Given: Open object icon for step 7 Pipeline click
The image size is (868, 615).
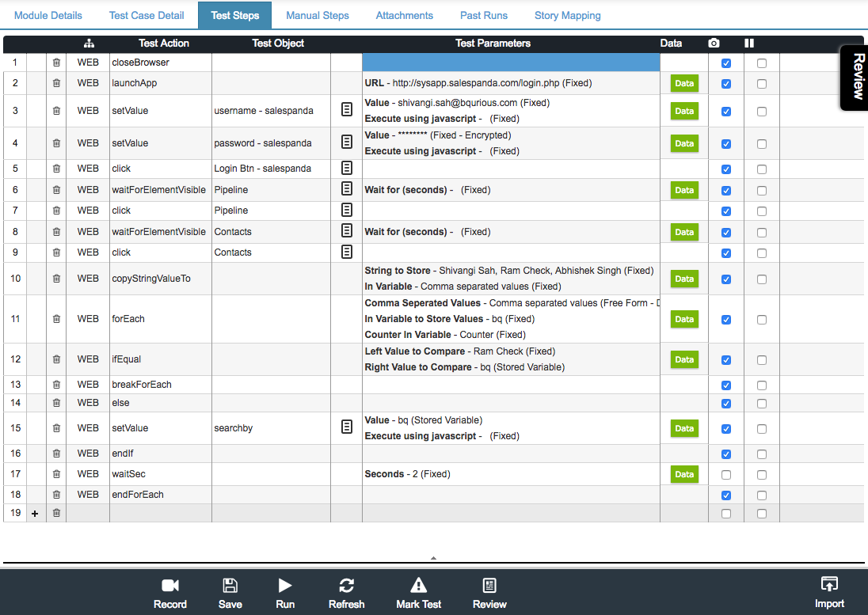Looking at the screenshot, I should coord(347,210).
